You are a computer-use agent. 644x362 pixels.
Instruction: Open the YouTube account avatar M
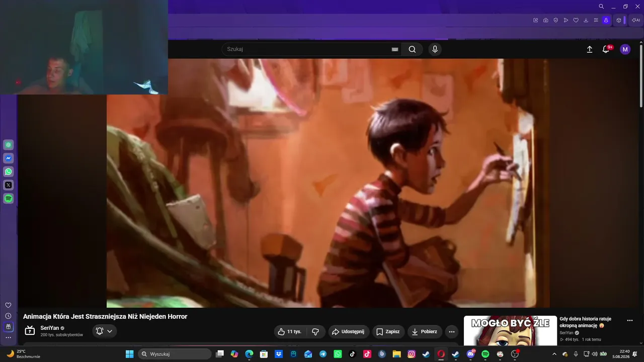(625, 49)
